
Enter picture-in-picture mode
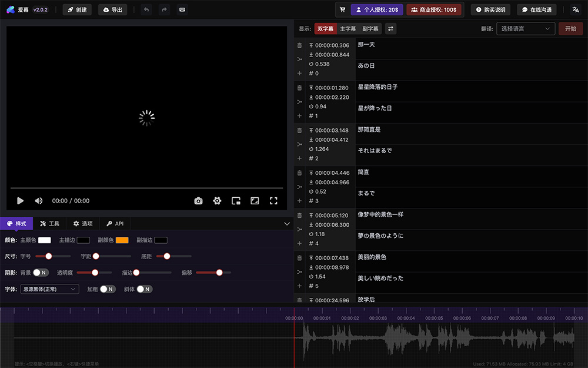(x=236, y=201)
